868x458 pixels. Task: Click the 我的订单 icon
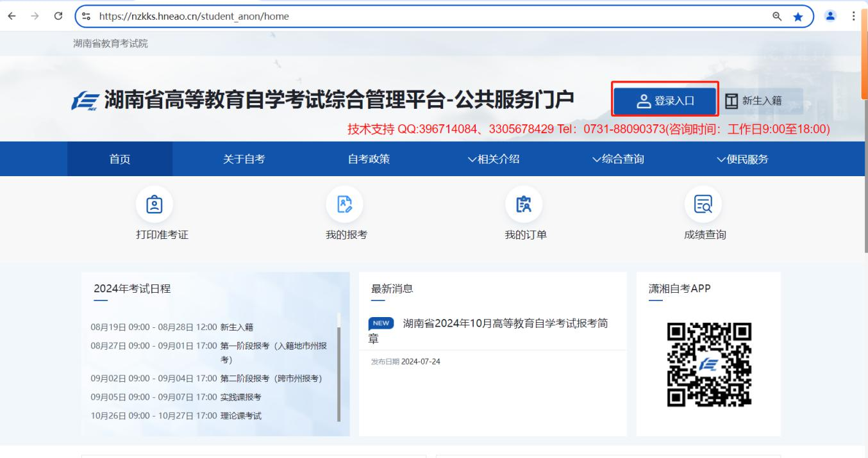point(525,204)
